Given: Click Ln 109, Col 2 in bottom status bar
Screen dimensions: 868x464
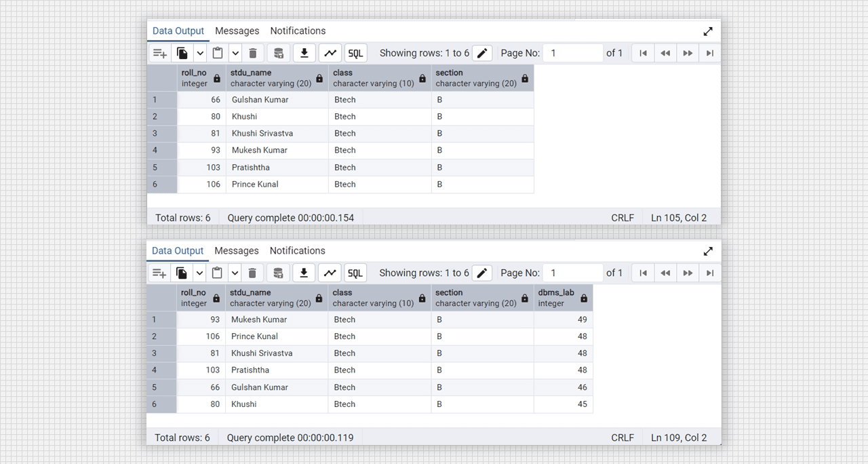Looking at the screenshot, I should (x=679, y=438).
